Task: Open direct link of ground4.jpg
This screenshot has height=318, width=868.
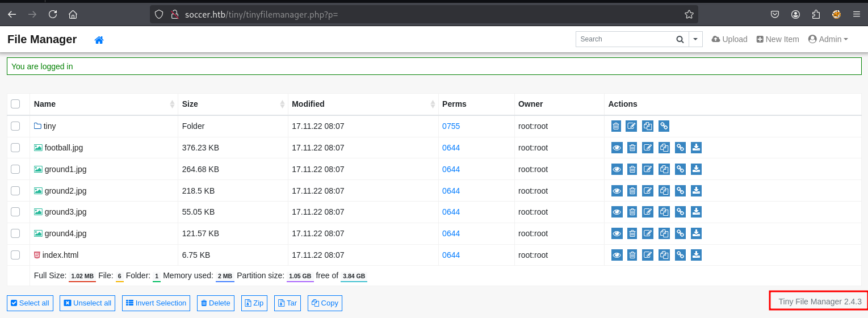Action: (x=680, y=233)
